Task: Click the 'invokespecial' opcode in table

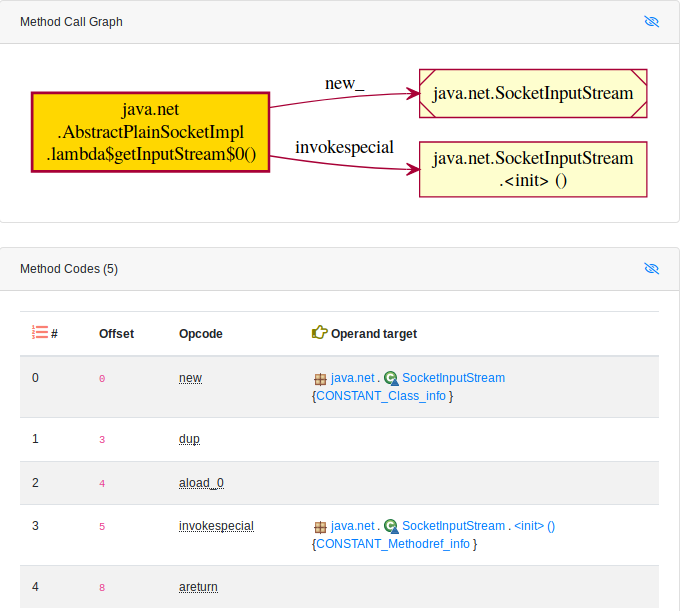Action: coord(216,526)
